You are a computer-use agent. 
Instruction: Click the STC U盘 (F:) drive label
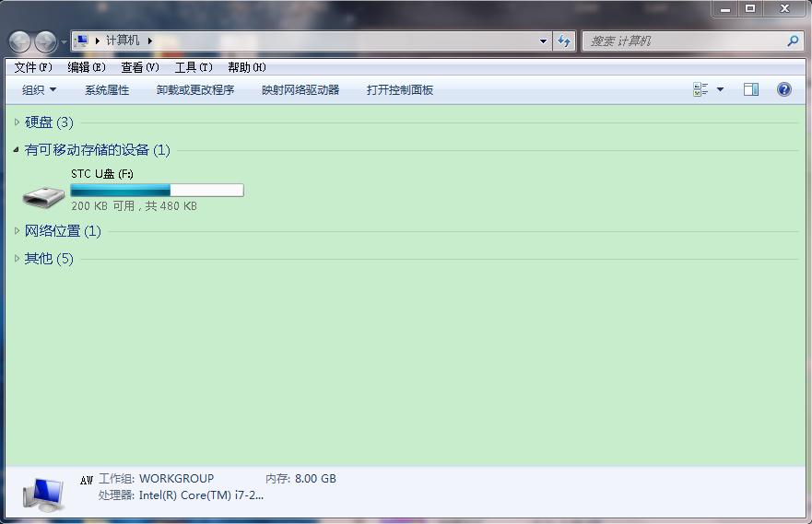(102, 174)
